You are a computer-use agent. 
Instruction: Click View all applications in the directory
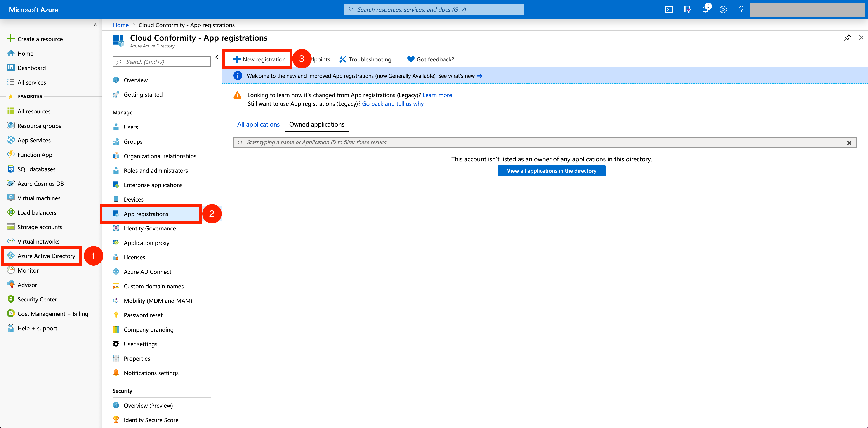point(551,171)
